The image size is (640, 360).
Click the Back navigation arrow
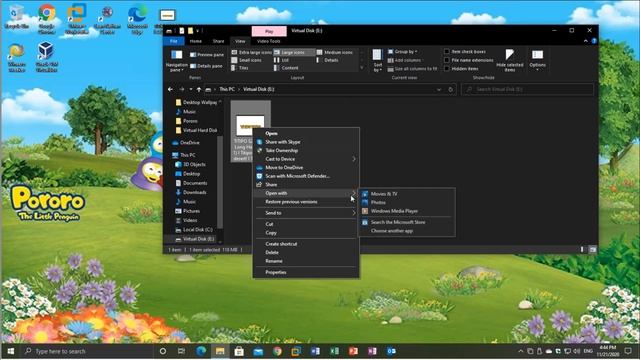click(171, 89)
